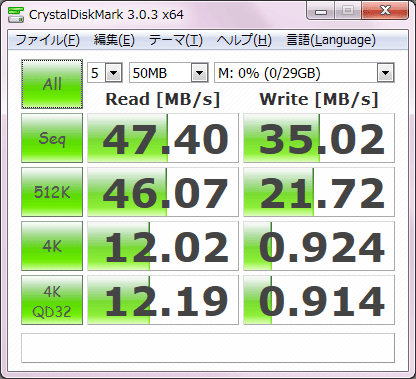
Task: Click the Seq write result 35.02
Action: click(319, 138)
